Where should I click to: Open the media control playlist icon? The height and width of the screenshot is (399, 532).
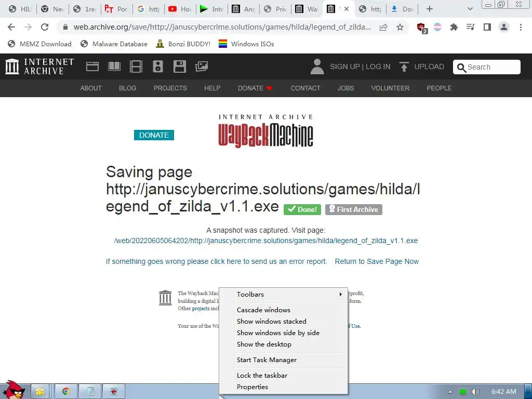pyautogui.click(x=470, y=27)
